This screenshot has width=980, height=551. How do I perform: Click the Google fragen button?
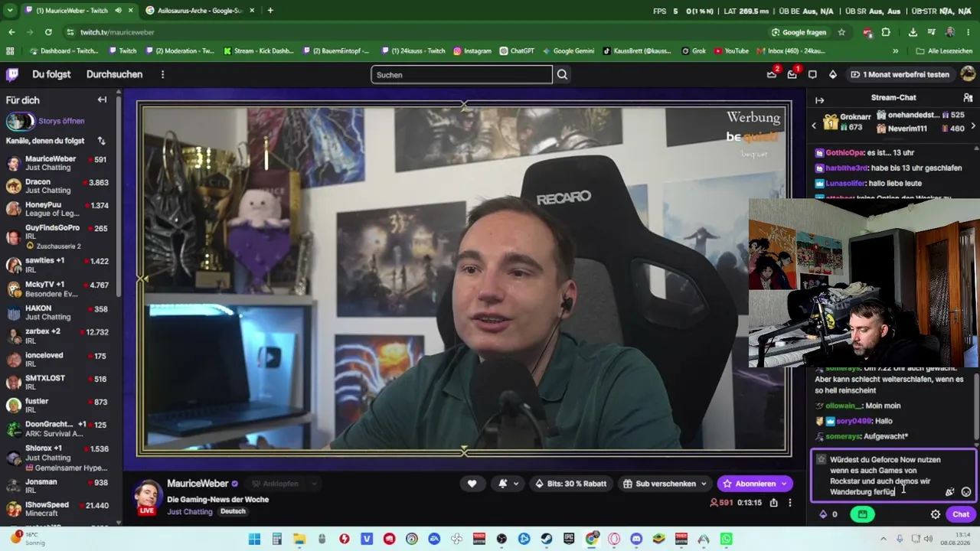coord(799,32)
